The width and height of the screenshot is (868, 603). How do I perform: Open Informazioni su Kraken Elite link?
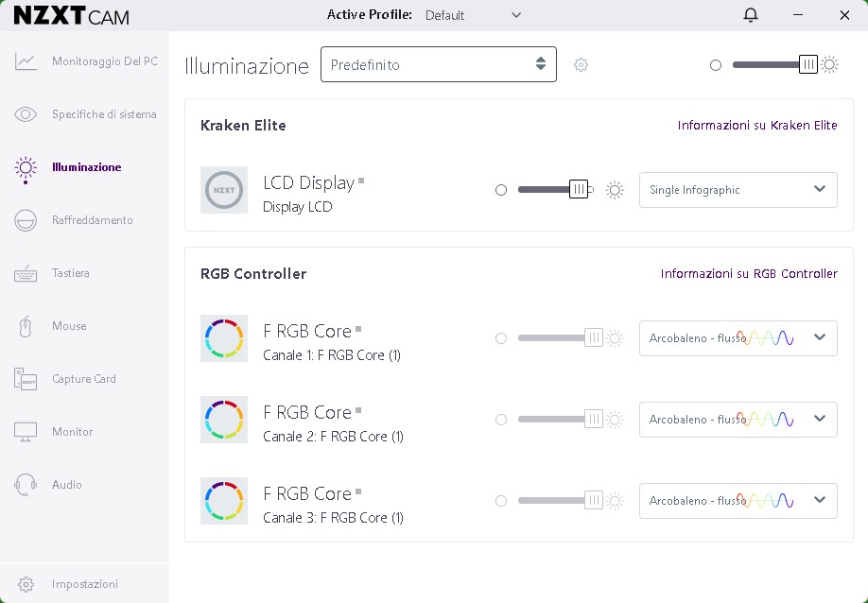pos(757,126)
